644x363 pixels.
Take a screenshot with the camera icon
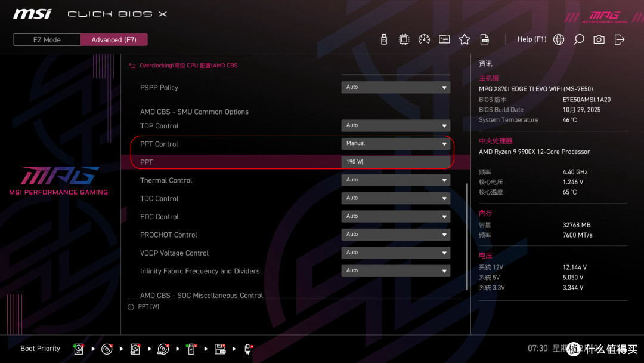click(599, 39)
